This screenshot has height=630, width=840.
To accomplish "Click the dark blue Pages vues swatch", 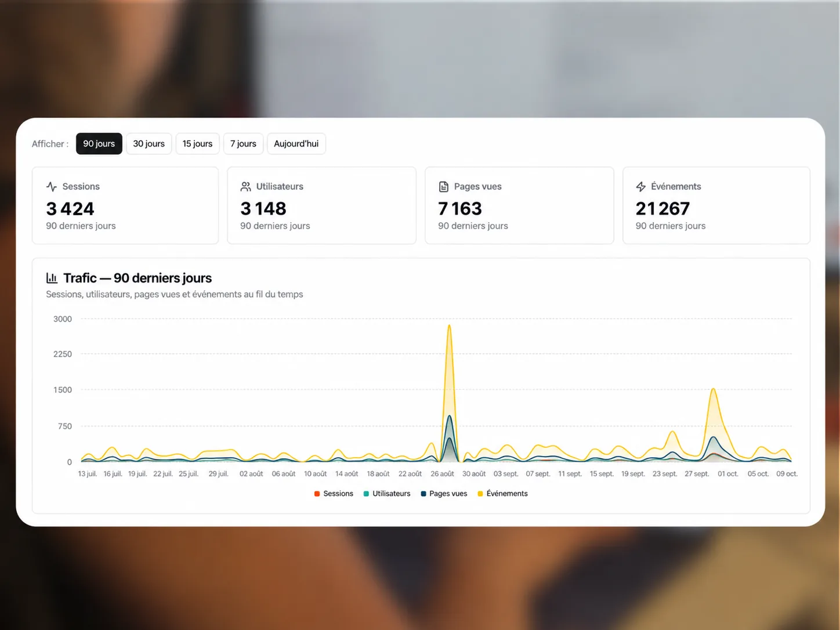I will pyautogui.click(x=423, y=494).
